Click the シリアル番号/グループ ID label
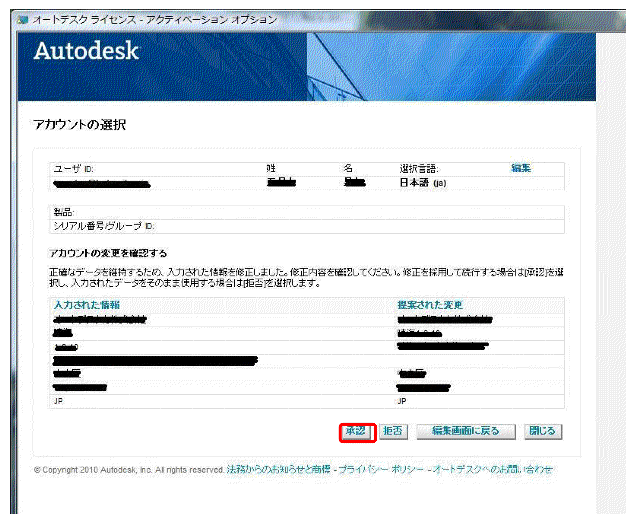The image size is (626, 514). [x=104, y=226]
